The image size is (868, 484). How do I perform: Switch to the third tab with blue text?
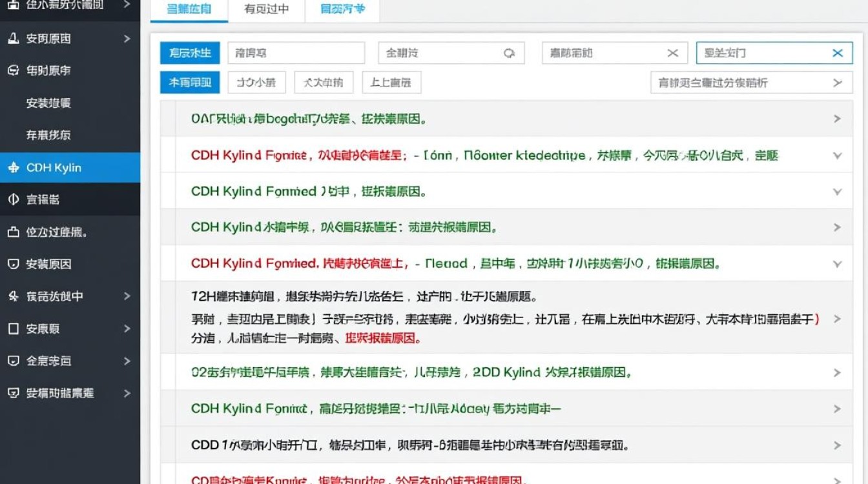342,10
